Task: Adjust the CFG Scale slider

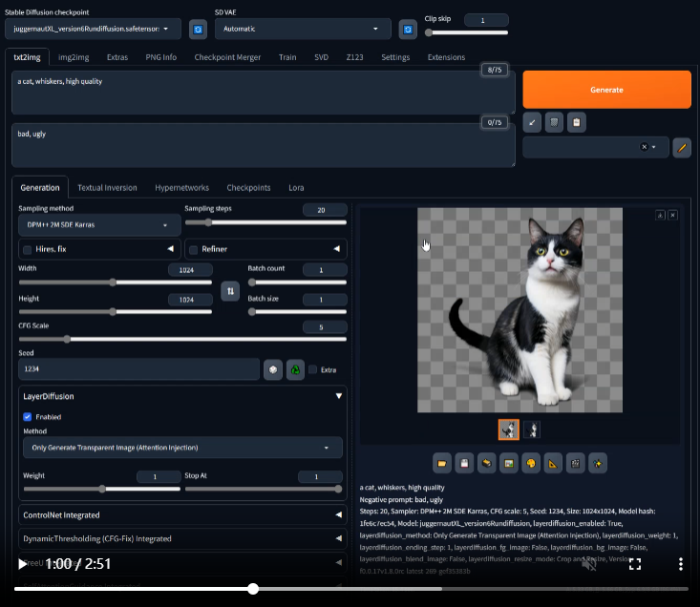Action: (x=182, y=340)
